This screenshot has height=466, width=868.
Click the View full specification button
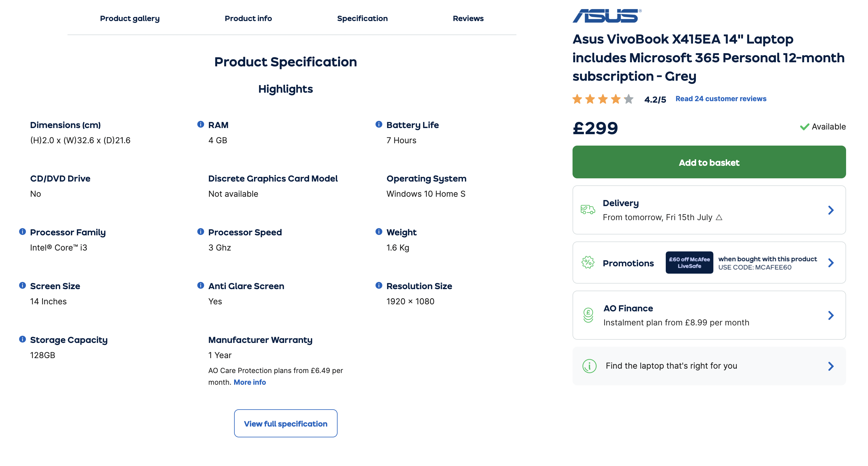286,424
